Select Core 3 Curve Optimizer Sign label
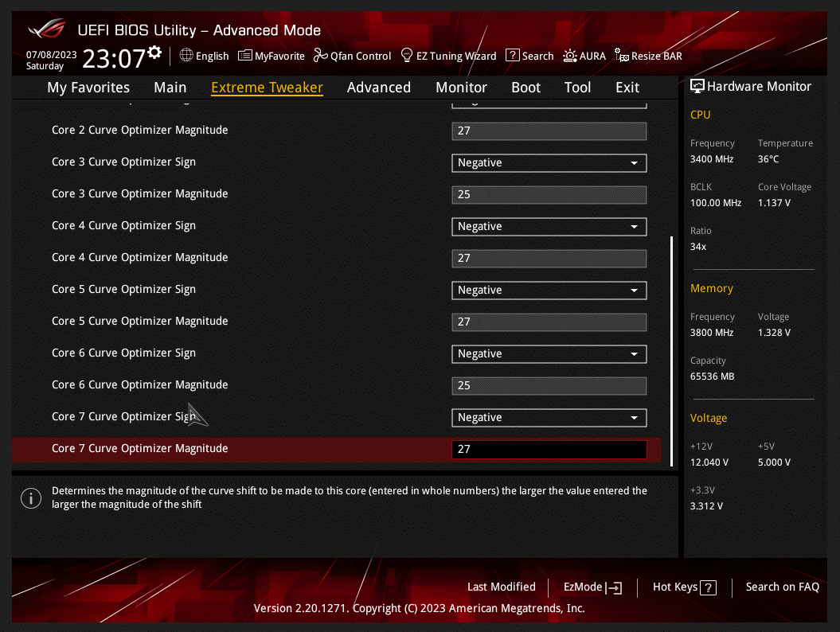 point(123,162)
